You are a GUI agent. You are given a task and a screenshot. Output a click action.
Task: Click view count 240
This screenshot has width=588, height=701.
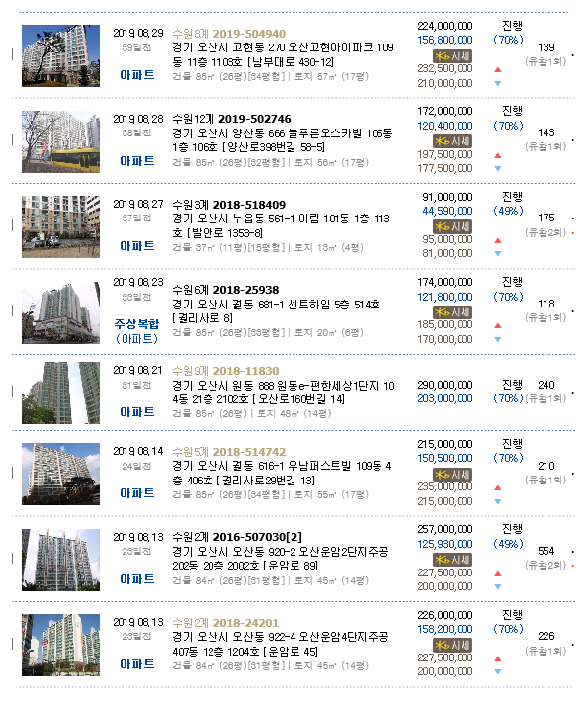coord(546,385)
